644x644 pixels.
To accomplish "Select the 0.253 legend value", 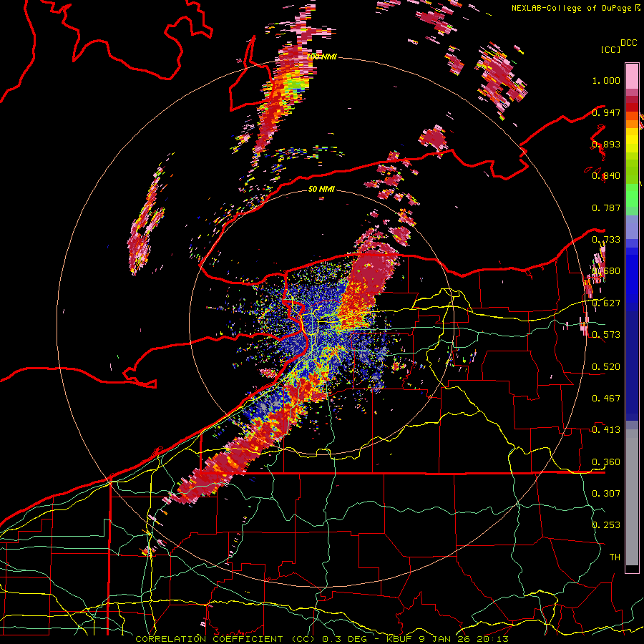I will coord(606,525).
